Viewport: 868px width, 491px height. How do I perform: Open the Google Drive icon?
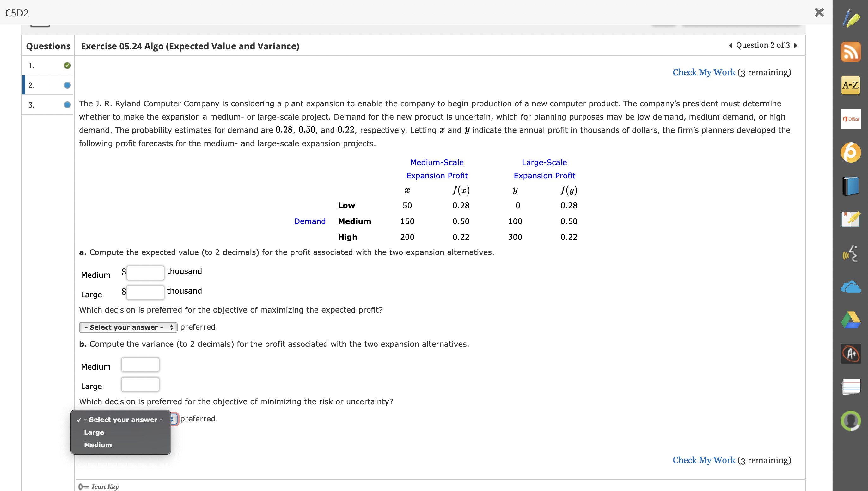pyautogui.click(x=851, y=320)
